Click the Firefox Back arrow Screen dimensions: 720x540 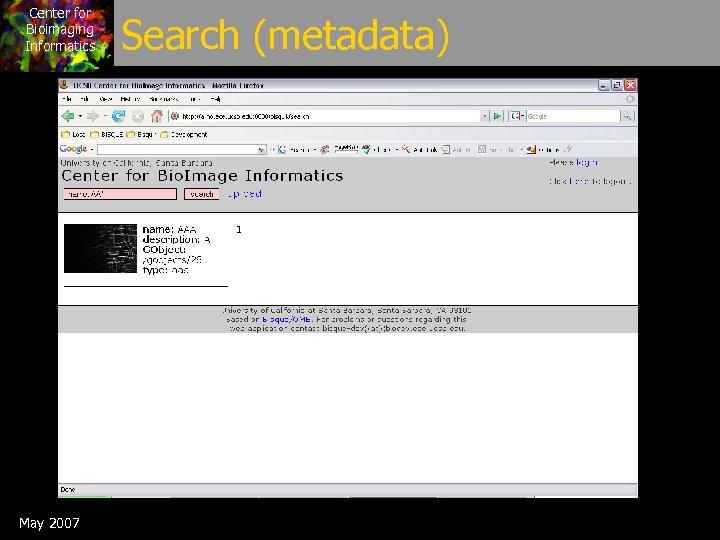[x=68, y=116]
